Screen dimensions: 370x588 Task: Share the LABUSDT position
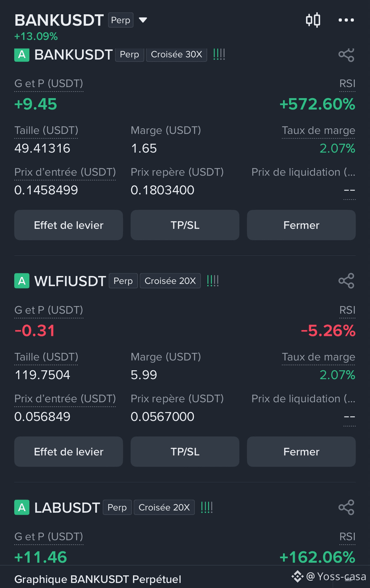pyautogui.click(x=346, y=508)
